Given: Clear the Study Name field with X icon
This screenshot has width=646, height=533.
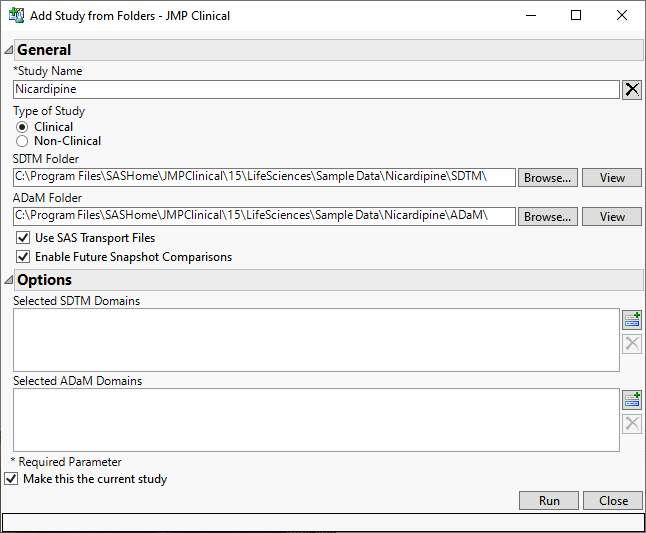Looking at the screenshot, I should click(632, 90).
